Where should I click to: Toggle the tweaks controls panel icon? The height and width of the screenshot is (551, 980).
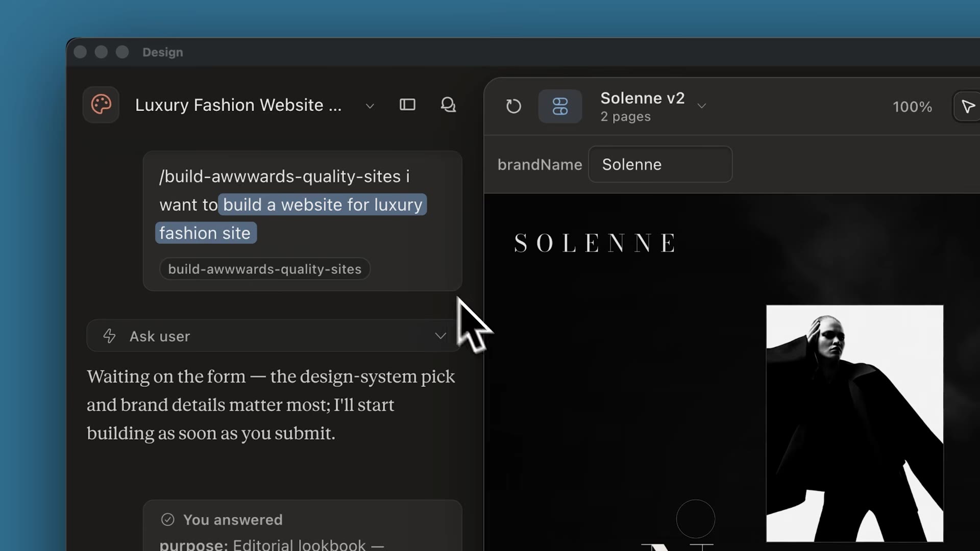click(560, 106)
